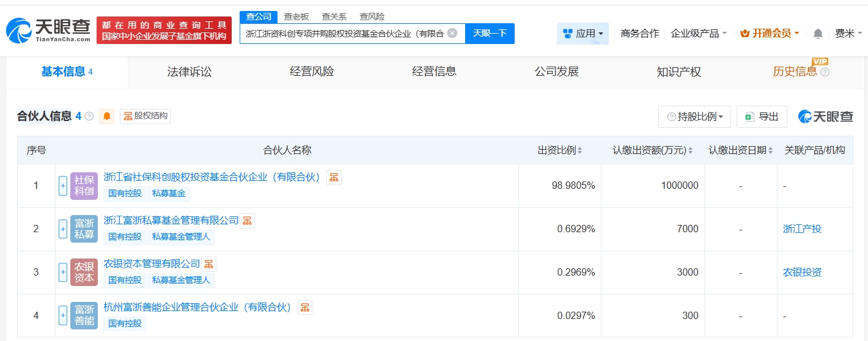This screenshot has width=868, height=341.
Task: Open the 持股比例 dropdown
Action: coord(694,117)
